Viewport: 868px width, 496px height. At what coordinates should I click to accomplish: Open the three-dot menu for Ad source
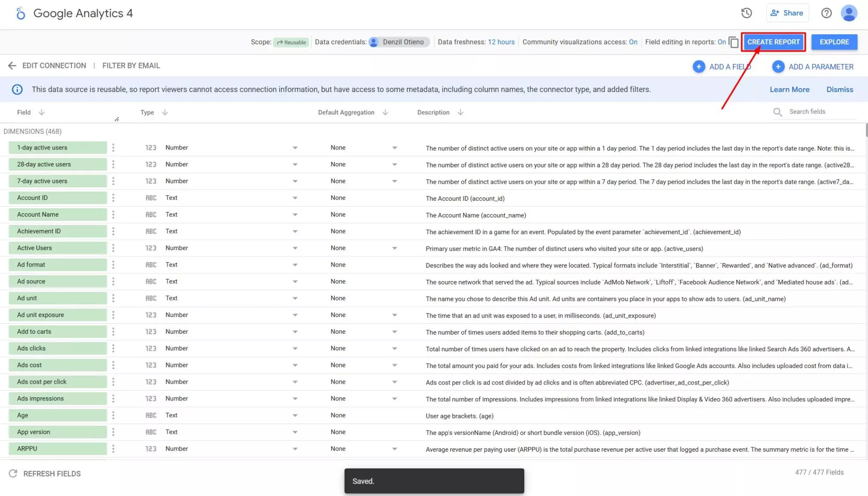(x=113, y=282)
